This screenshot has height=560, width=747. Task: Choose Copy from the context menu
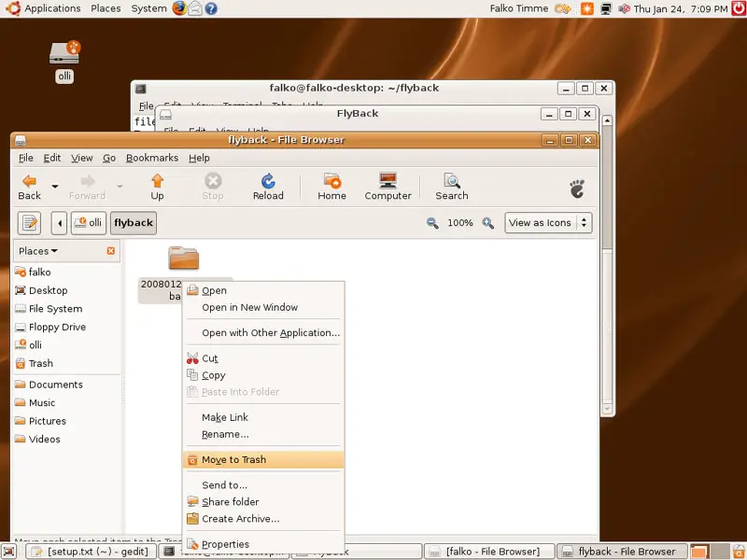coord(263,375)
